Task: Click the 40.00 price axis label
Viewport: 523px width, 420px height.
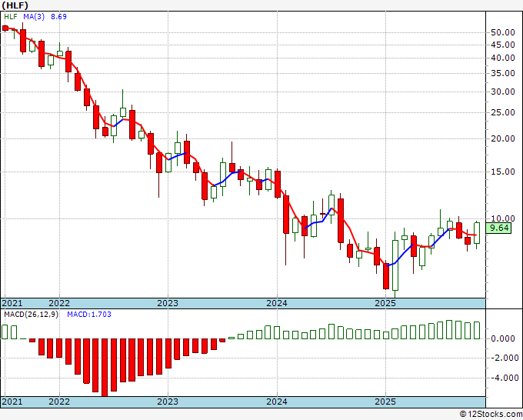Action: click(503, 58)
